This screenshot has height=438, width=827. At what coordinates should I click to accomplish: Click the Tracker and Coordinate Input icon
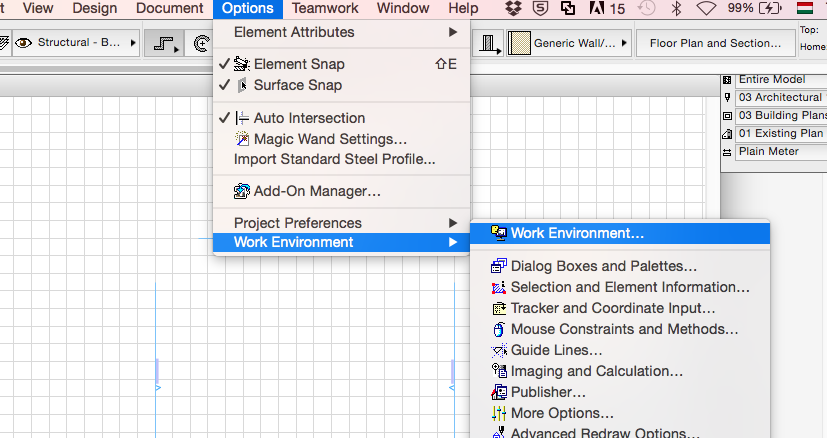click(x=499, y=308)
